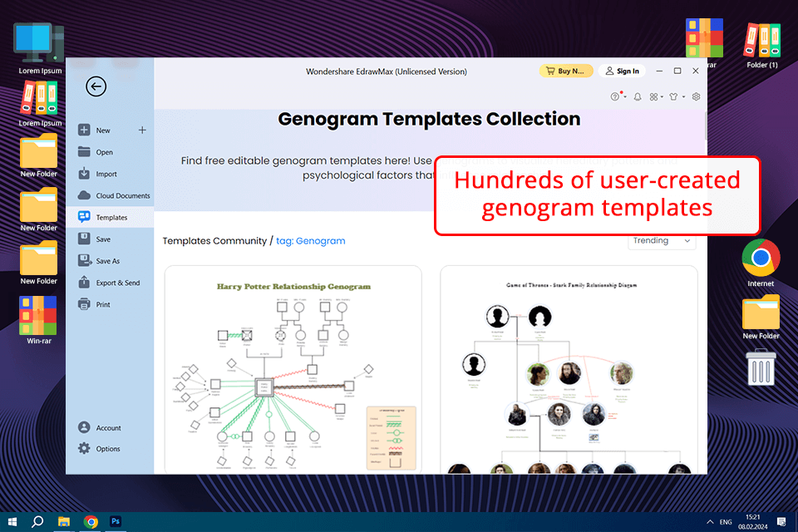The width and height of the screenshot is (798, 532).
Task: Open Chrome from the taskbar
Action: (x=91, y=522)
